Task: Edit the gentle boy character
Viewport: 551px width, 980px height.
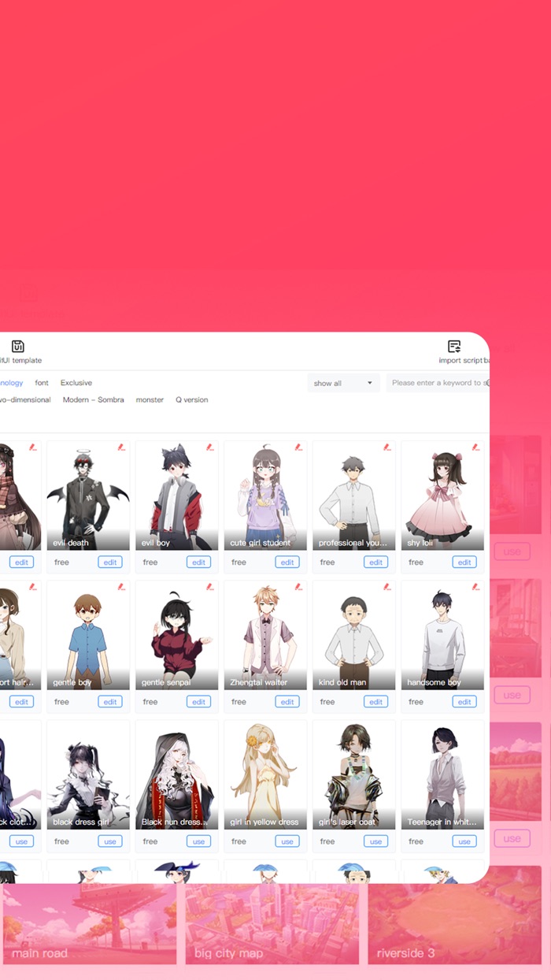Action: click(110, 702)
